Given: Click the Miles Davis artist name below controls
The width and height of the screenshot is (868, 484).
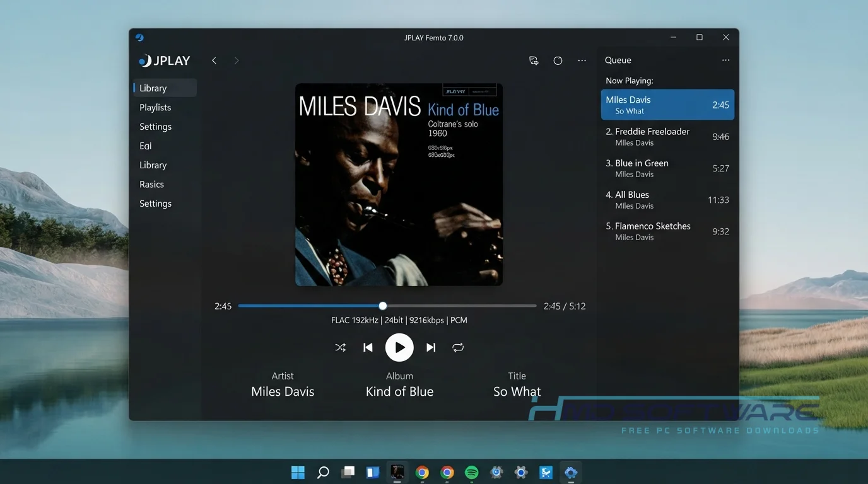Looking at the screenshot, I should coord(283,391).
